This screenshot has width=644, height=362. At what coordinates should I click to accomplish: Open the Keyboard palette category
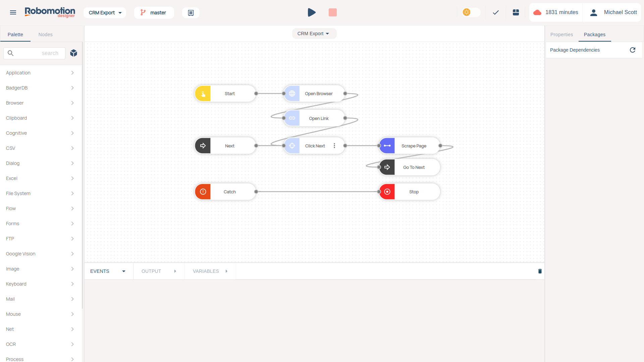pyautogui.click(x=40, y=284)
